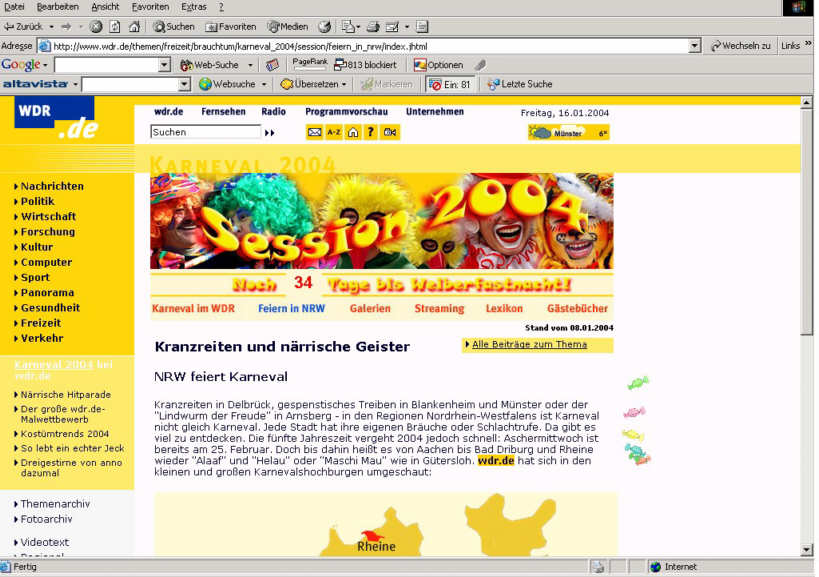Screen dimensions: 819x577
Task: Click the browser forward arrow
Action: coord(66,27)
